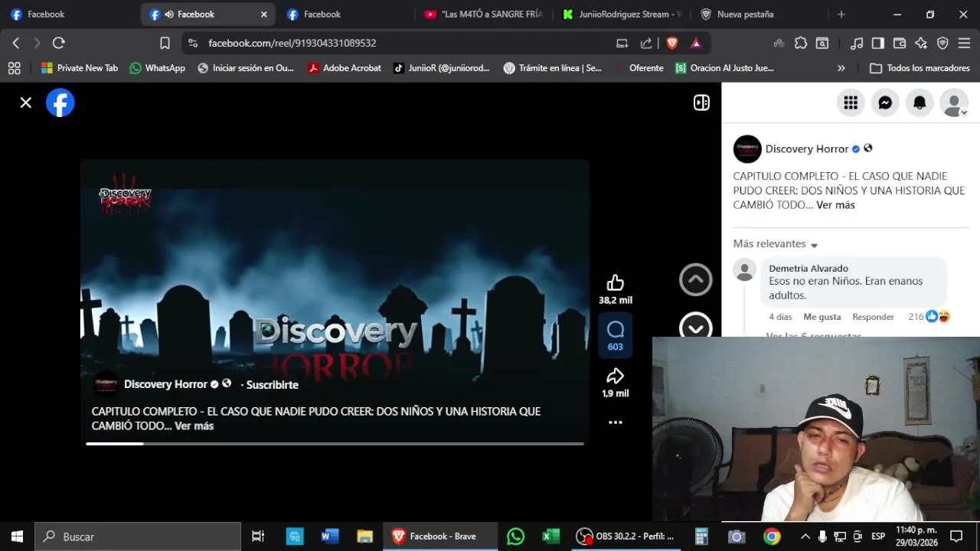This screenshot has width=980, height=551.
Task: Show hidden system tray icons
Action: click(x=805, y=536)
